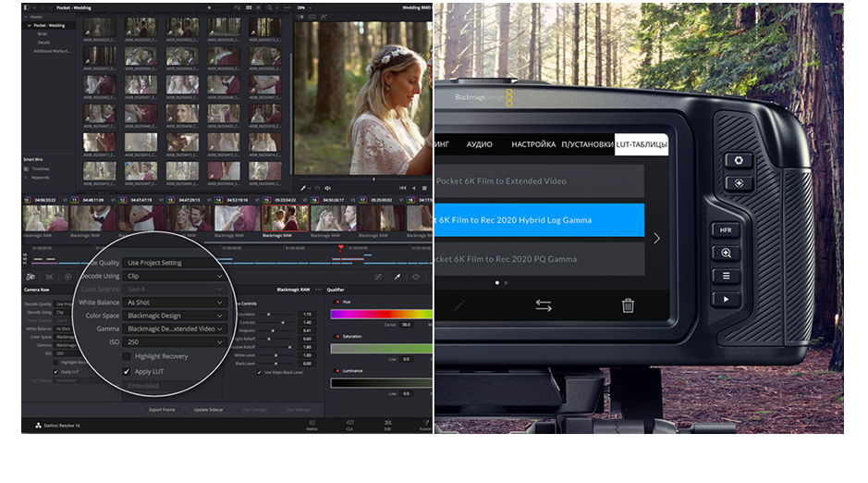Open the Color Space Blackmagic Design dropdown

(x=175, y=316)
